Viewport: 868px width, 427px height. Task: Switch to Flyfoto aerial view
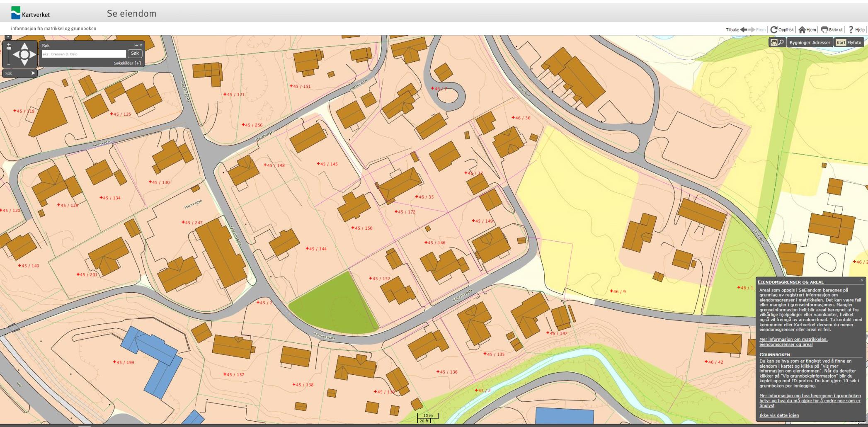point(854,43)
